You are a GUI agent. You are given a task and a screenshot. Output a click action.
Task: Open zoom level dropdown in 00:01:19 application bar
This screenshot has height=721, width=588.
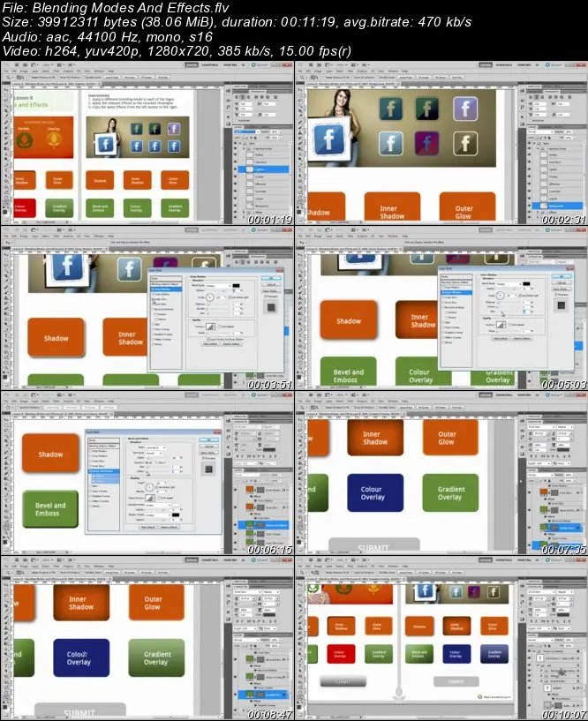pos(48,64)
